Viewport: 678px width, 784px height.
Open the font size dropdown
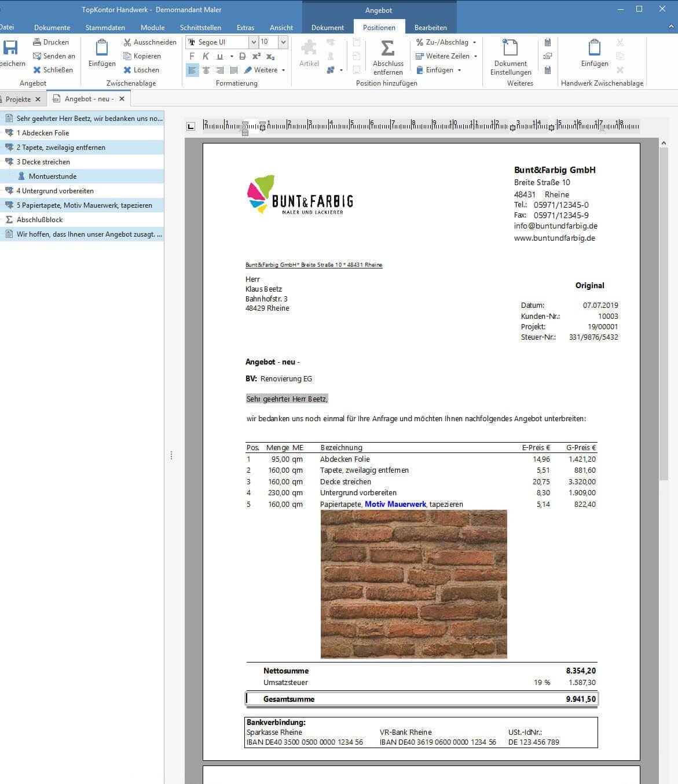283,42
